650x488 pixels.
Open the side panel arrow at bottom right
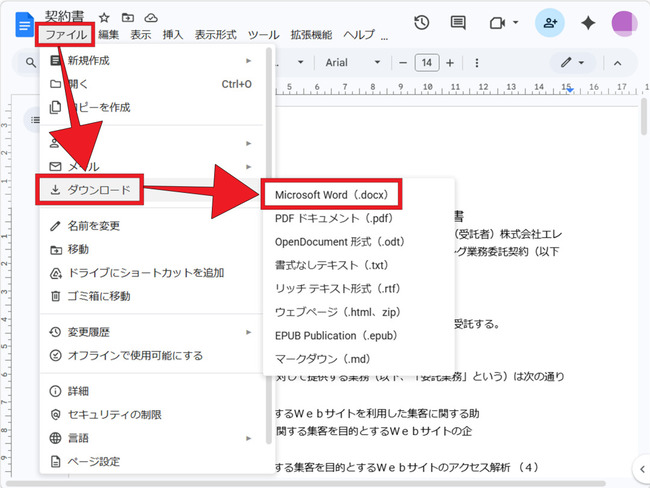642,469
